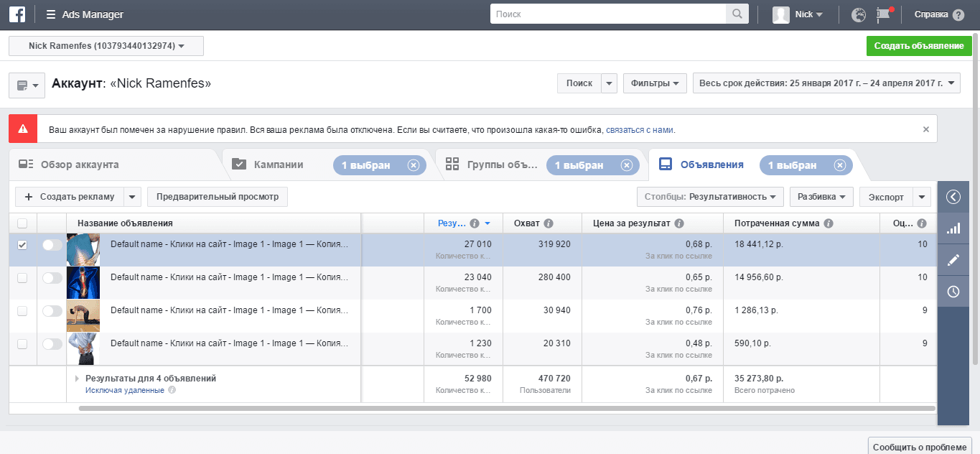Open the charts icon in right sidebar
This screenshot has width=980, height=454.
[953, 228]
